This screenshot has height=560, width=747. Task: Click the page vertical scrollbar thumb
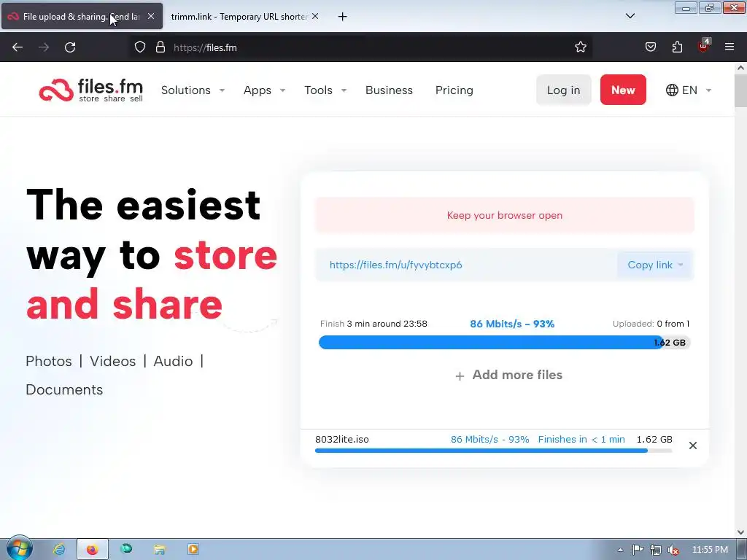pos(740,90)
